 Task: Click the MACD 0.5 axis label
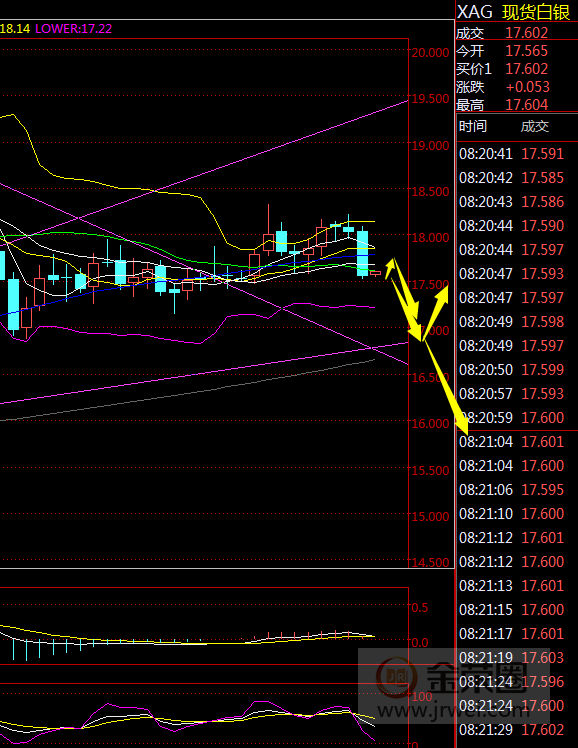pyautogui.click(x=420, y=608)
